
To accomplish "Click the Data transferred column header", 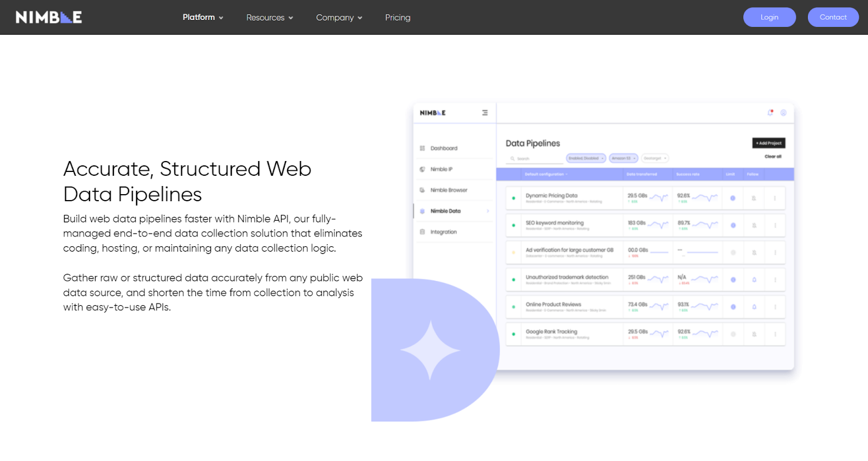I will pos(642,174).
